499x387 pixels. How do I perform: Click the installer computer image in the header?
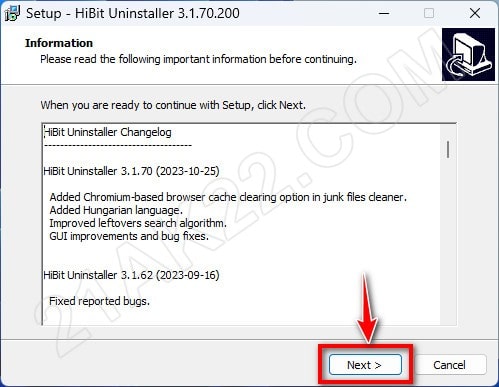coord(468,54)
